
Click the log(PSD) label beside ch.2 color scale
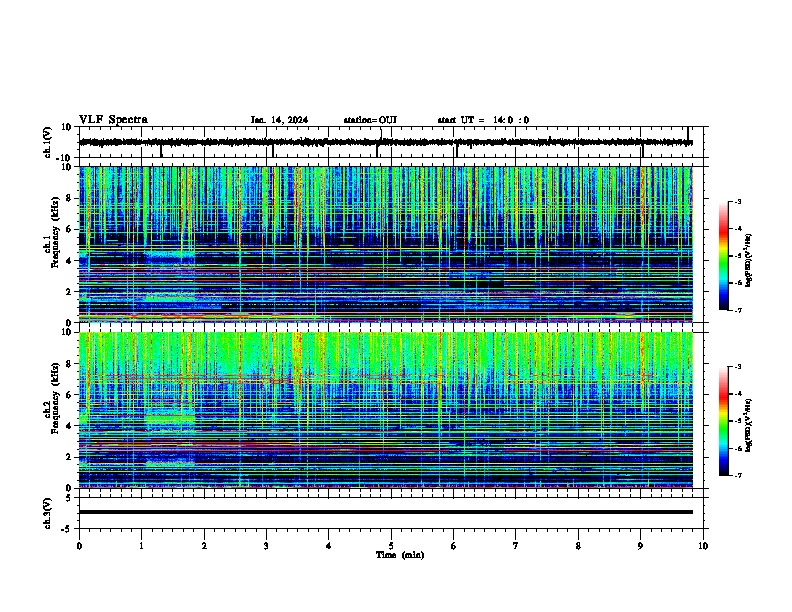[x=749, y=425]
